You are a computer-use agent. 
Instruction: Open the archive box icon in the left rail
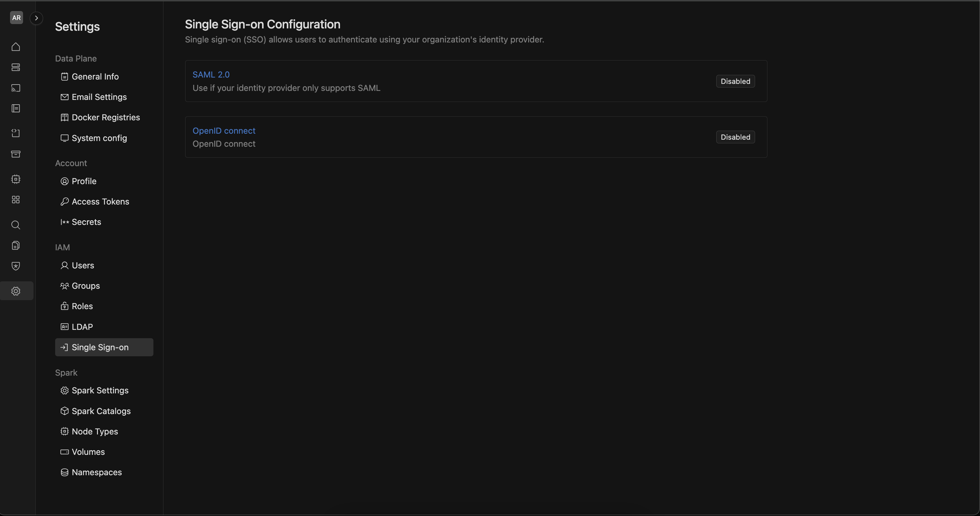click(x=16, y=154)
